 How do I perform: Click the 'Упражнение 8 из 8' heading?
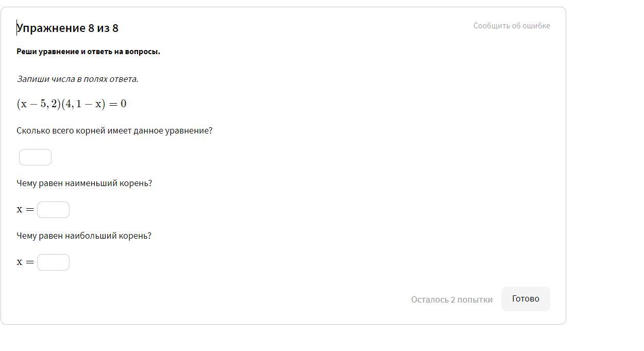click(x=67, y=28)
